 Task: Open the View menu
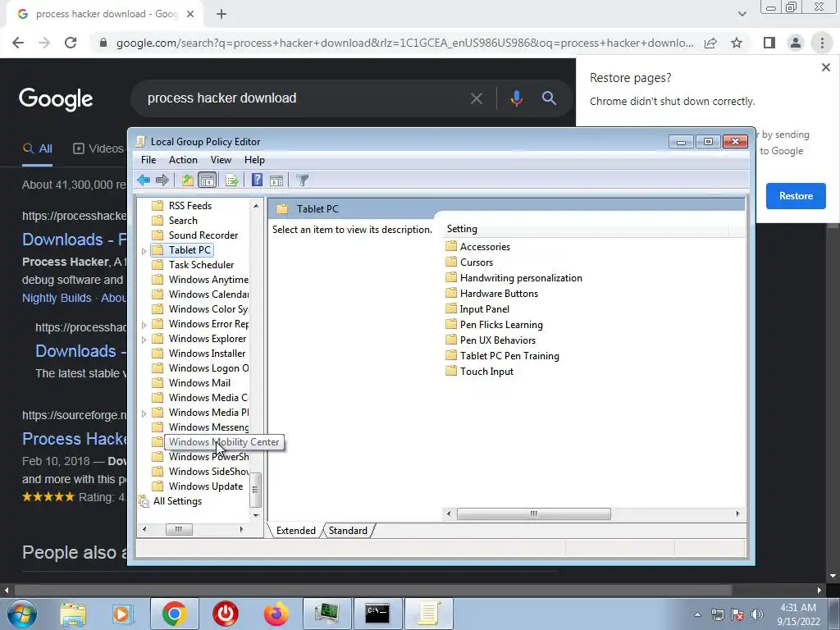221,160
